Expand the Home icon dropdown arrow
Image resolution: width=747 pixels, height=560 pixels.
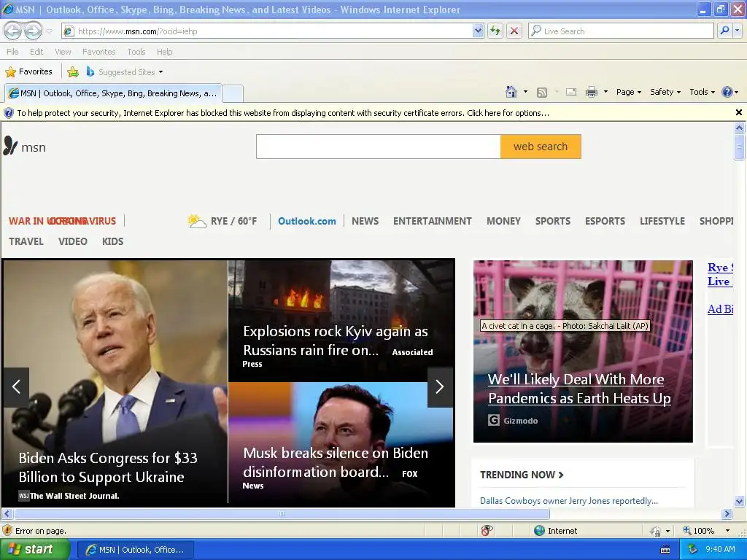click(x=525, y=92)
